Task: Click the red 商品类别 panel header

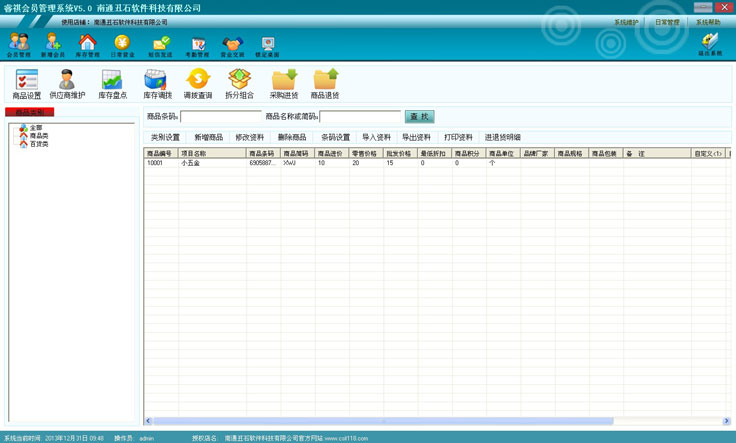Action: tap(30, 112)
